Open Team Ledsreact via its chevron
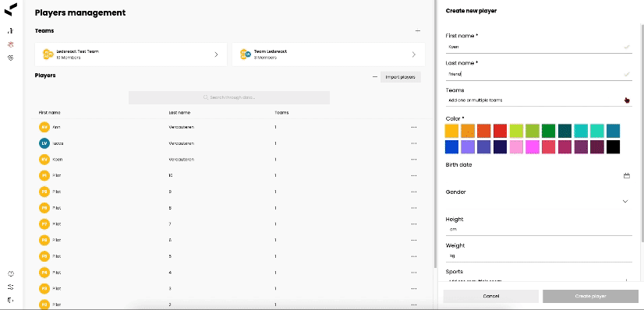 tap(413, 55)
